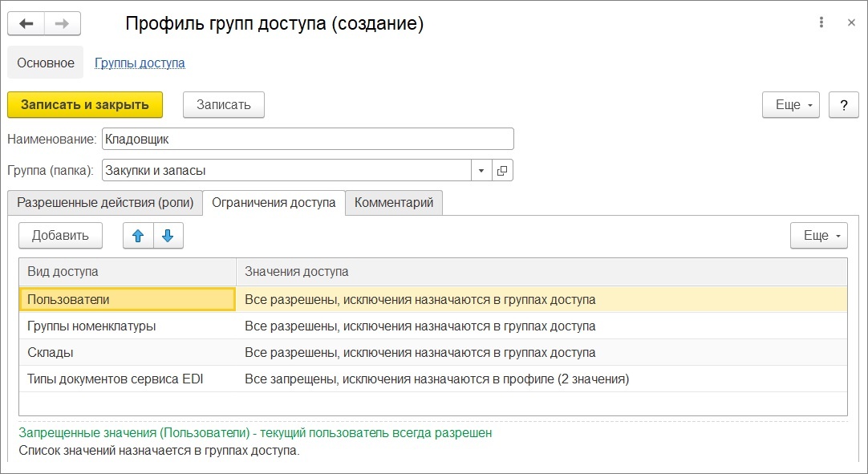Click the Записать button
Viewport: 868px width, 474px height.
pyautogui.click(x=224, y=105)
